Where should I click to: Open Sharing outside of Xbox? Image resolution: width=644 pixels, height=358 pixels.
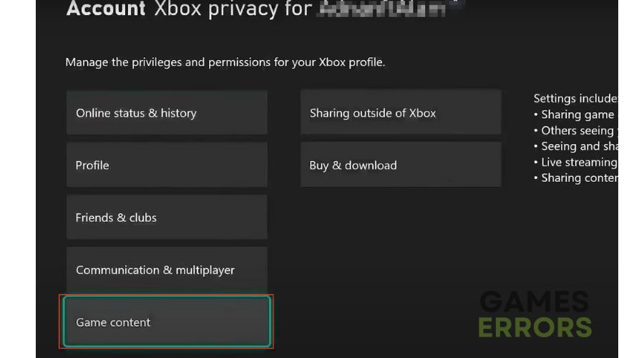pyautogui.click(x=401, y=112)
